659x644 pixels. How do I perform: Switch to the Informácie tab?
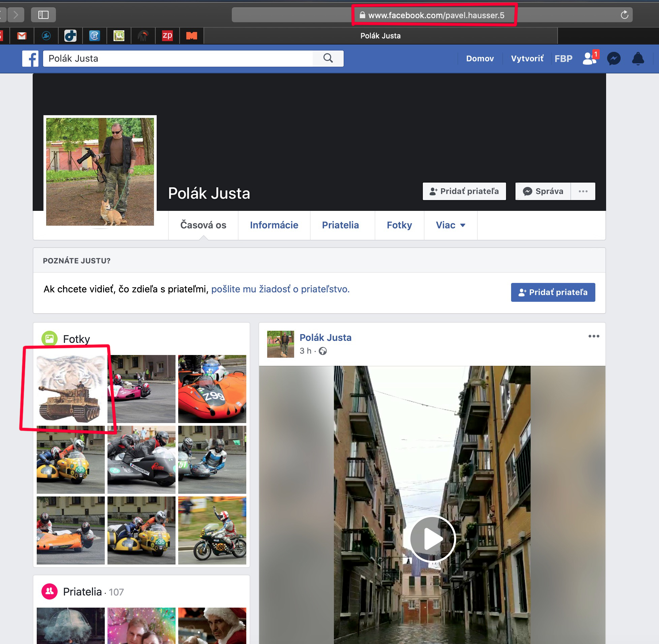(274, 225)
